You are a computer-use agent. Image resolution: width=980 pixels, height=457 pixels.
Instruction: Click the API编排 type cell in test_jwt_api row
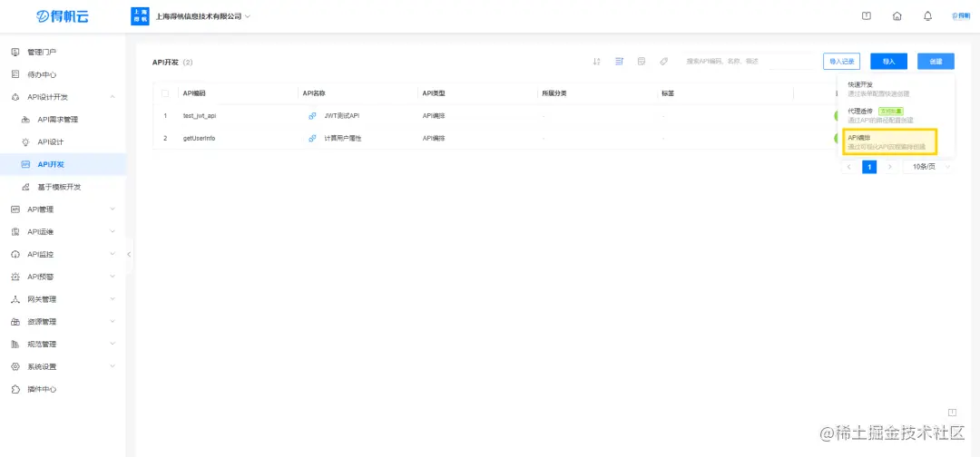coord(434,115)
